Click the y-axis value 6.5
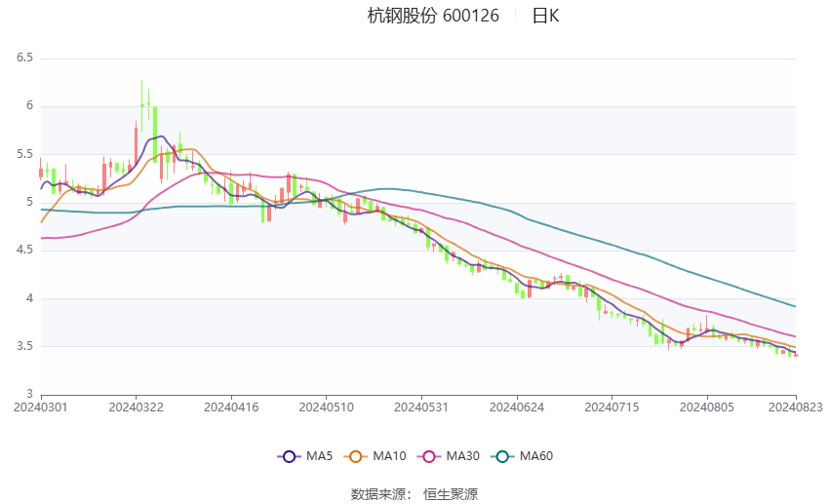The height and width of the screenshot is (504, 829). (x=24, y=58)
